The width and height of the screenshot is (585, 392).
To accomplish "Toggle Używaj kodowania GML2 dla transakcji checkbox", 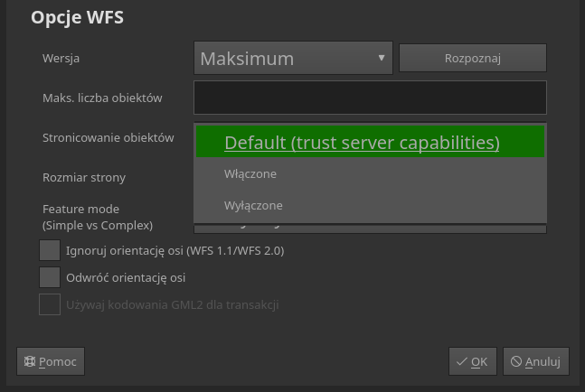I will click(50, 304).
